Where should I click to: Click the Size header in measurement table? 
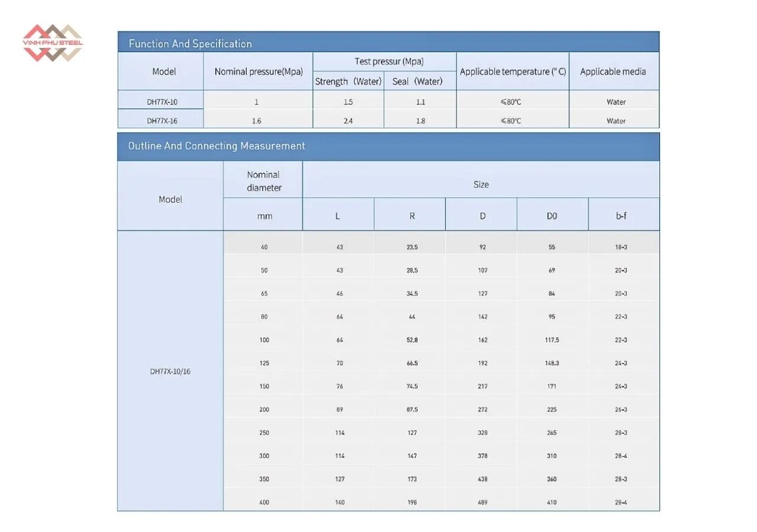coord(481,184)
